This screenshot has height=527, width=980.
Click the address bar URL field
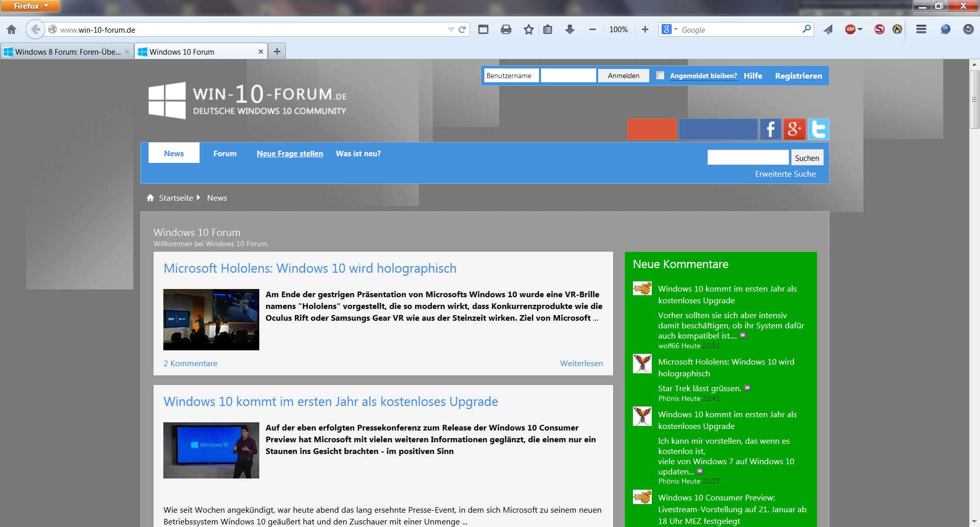point(250,30)
